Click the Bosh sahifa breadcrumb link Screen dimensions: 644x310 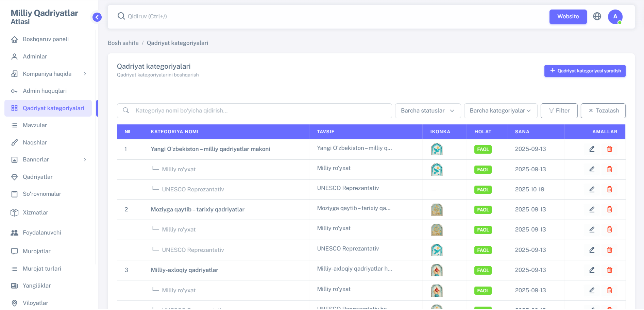pos(123,43)
